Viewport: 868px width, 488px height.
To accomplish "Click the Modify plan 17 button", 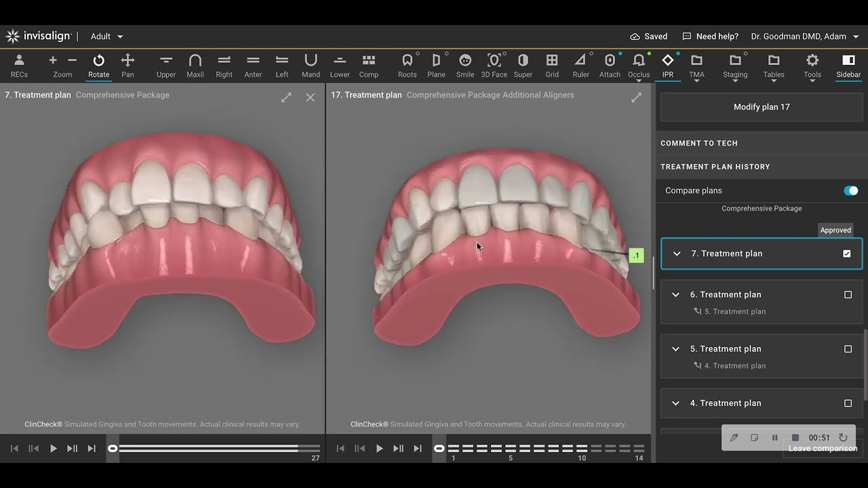I will click(x=762, y=107).
